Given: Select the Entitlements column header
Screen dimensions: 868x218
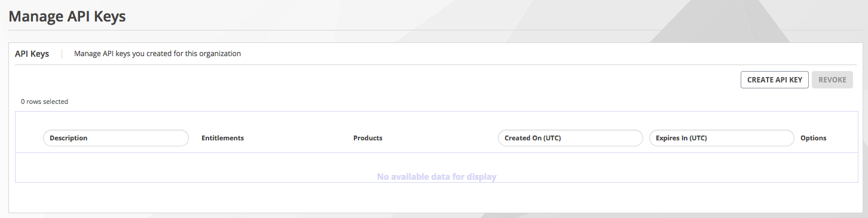Looking at the screenshot, I should (223, 138).
